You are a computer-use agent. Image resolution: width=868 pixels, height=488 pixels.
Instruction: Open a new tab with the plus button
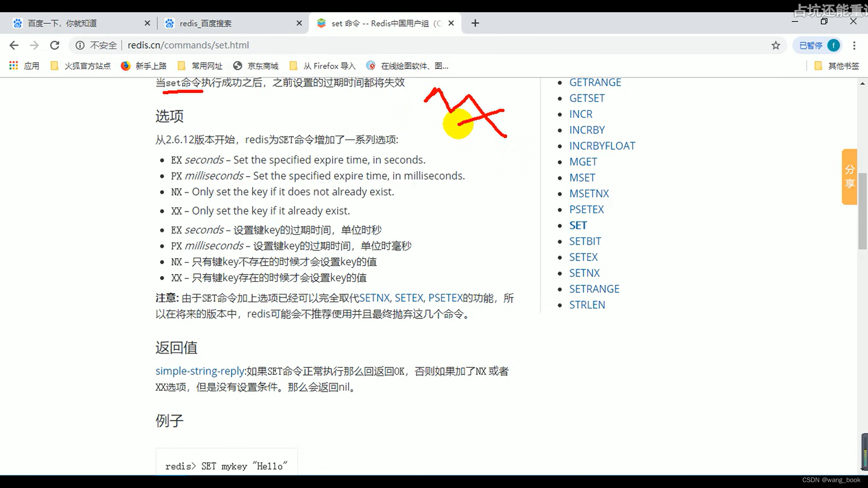(475, 23)
